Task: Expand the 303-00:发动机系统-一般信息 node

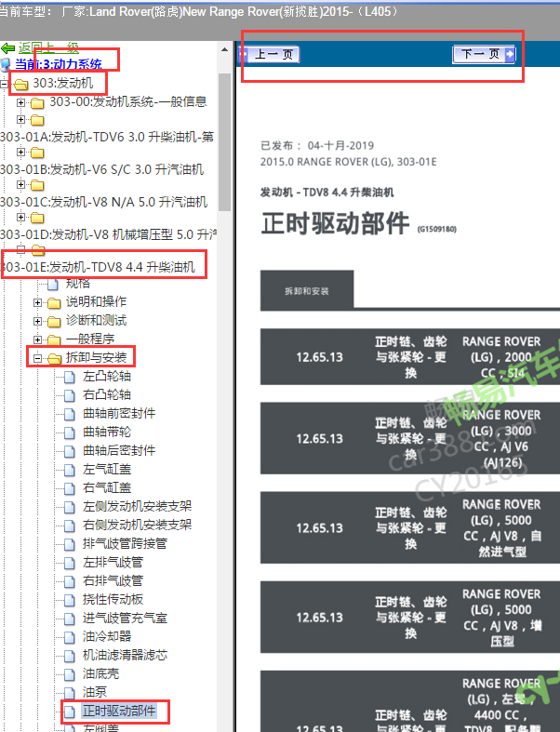Action: [x=20, y=101]
